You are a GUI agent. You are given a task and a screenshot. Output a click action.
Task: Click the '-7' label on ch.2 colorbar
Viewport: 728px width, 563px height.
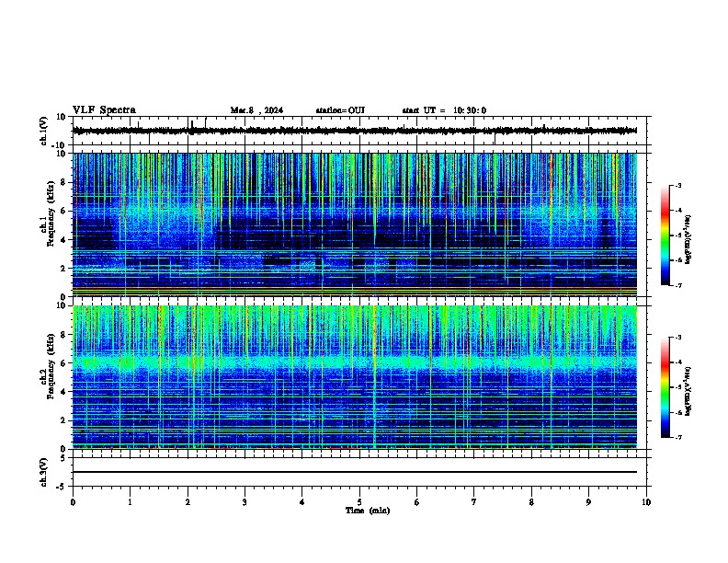click(677, 437)
